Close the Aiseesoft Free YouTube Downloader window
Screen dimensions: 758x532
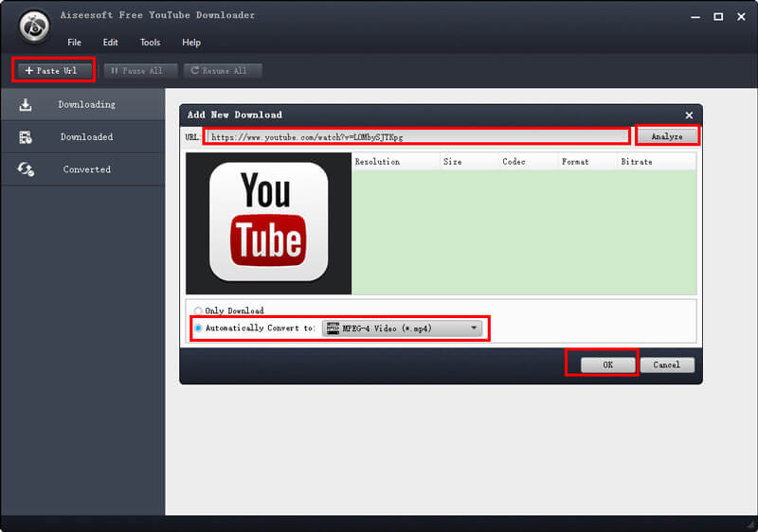point(741,17)
